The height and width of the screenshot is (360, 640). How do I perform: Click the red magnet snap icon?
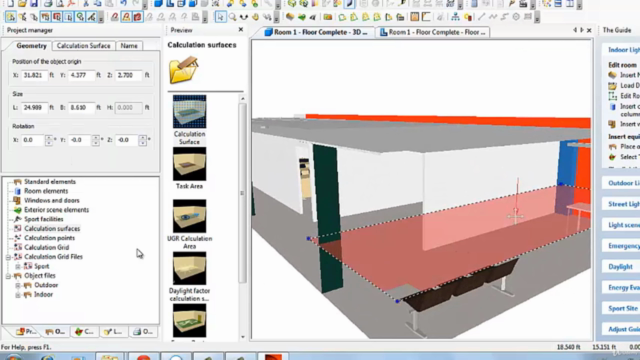(x=115, y=17)
